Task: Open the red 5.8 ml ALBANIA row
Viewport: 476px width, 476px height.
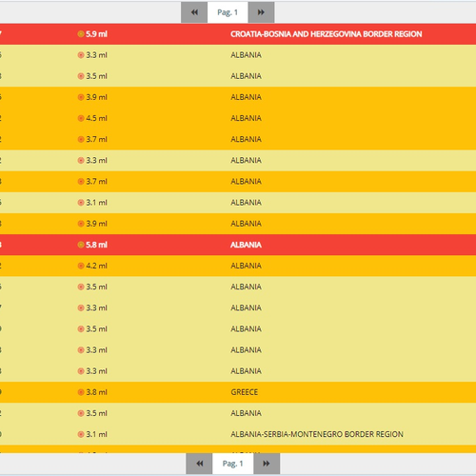Action: [x=238, y=245]
